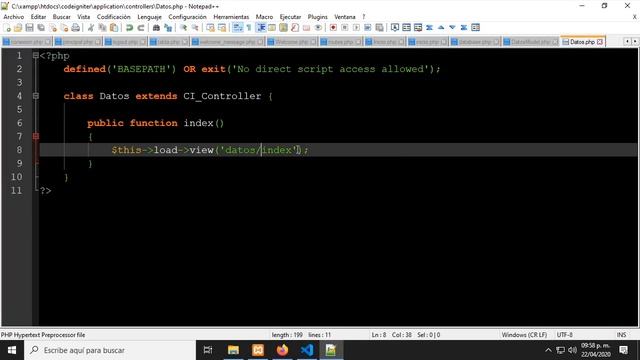Open Firefox from the taskbar

tap(282, 350)
